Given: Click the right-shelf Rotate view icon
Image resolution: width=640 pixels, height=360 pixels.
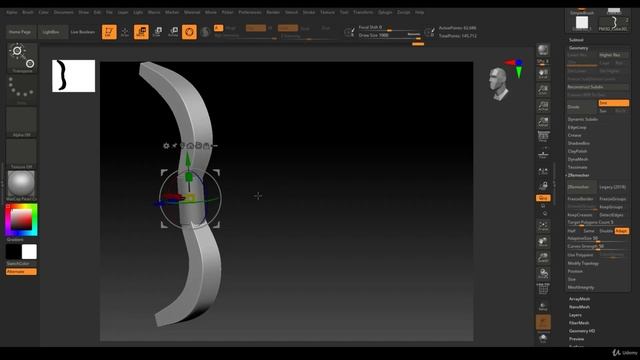Looking at the screenshot, I should coord(543,273).
